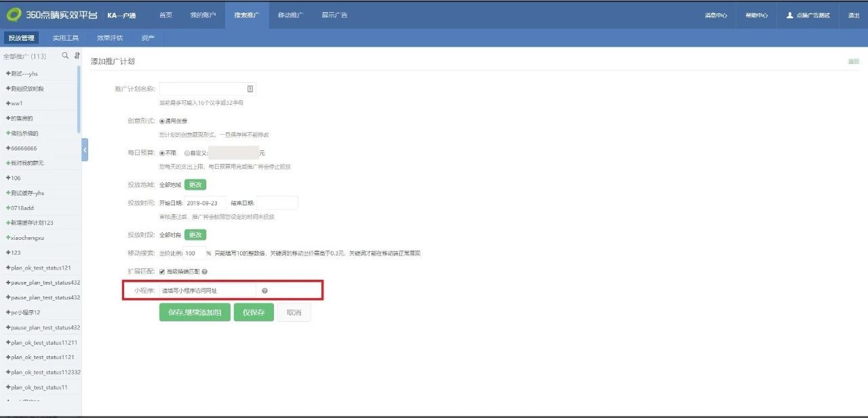
Task: Click the help icon beside 小程序 field
Action: [264, 291]
